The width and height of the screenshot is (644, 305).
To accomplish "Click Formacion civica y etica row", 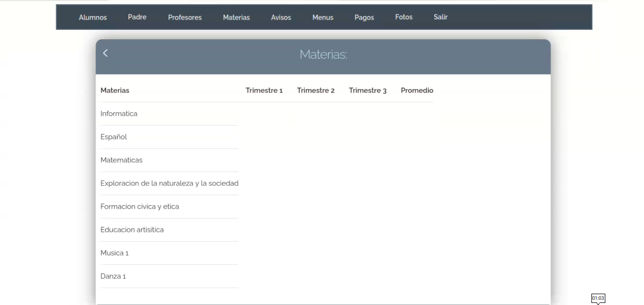I will point(140,207).
